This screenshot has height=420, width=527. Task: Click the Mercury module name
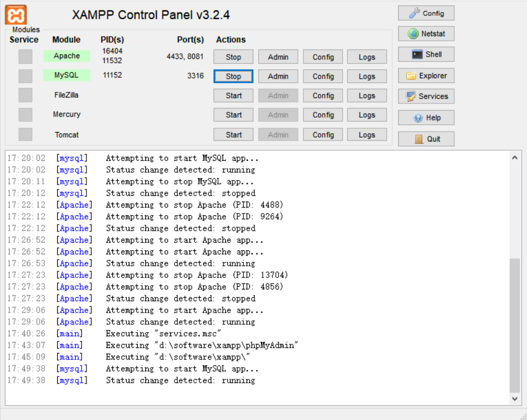(x=67, y=114)
